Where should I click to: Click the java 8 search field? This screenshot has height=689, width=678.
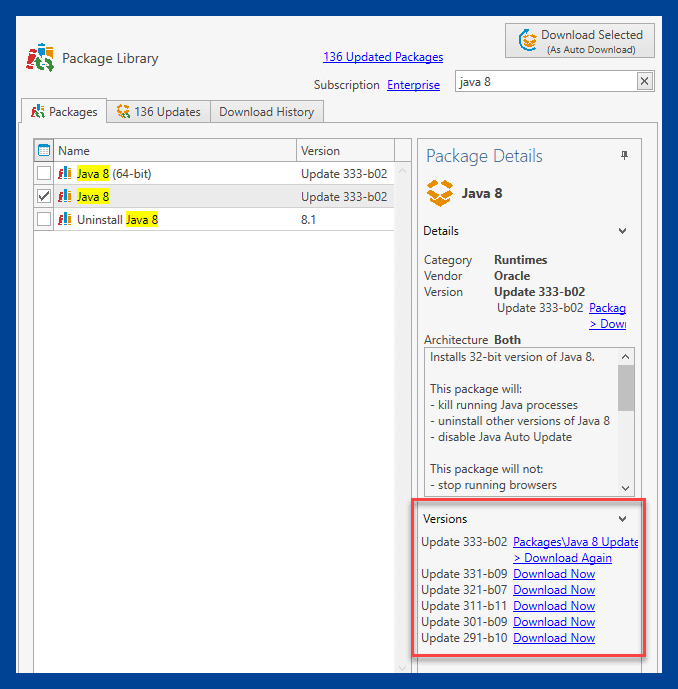click(545, 82)
